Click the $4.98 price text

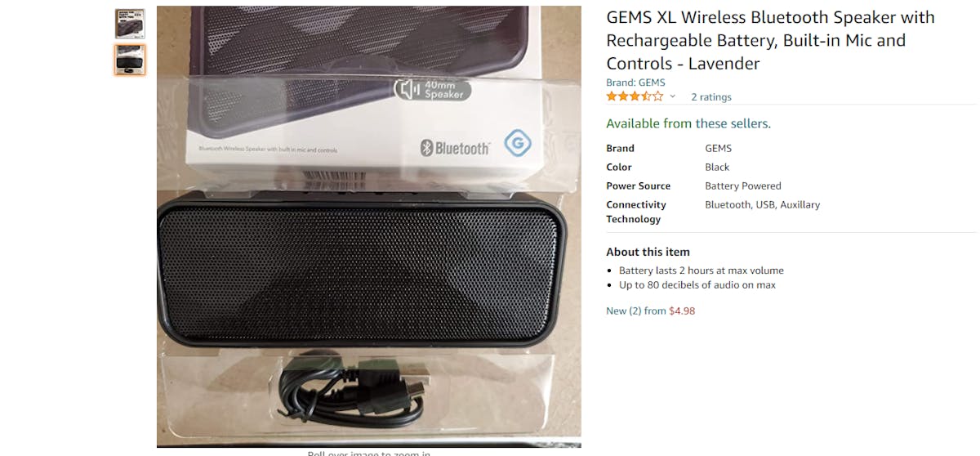point(682,311)
